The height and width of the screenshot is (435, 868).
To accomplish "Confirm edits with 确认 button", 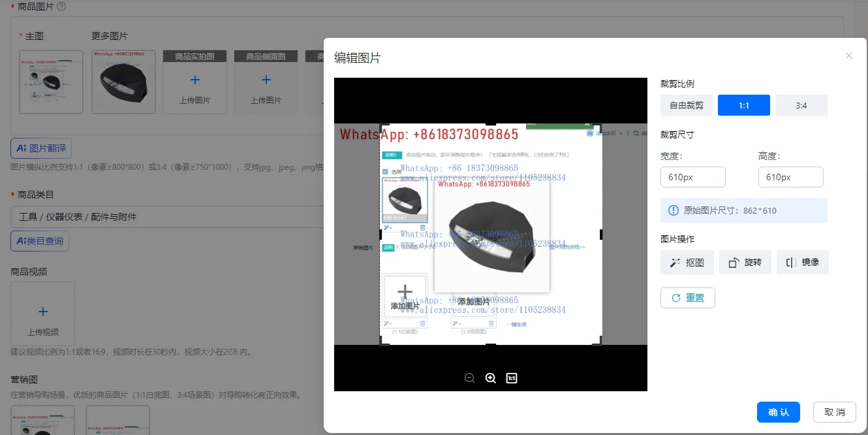I will coord(779,412).
